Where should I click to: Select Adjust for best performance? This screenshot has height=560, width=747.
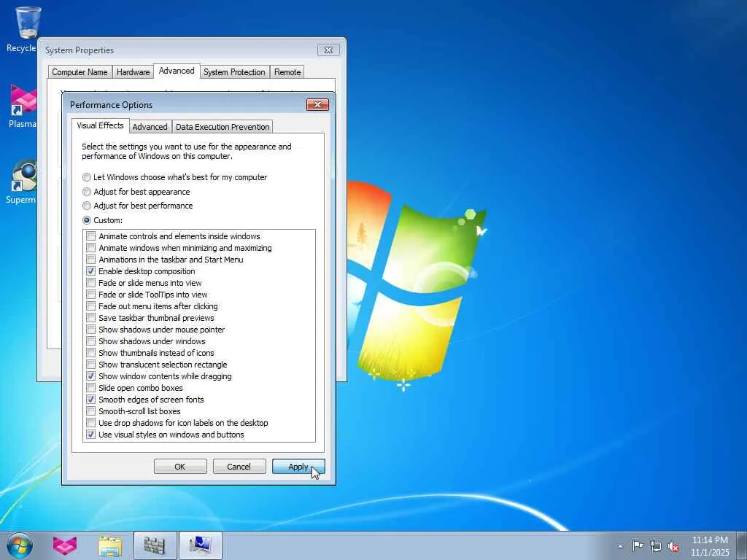[x=87, y=206]
